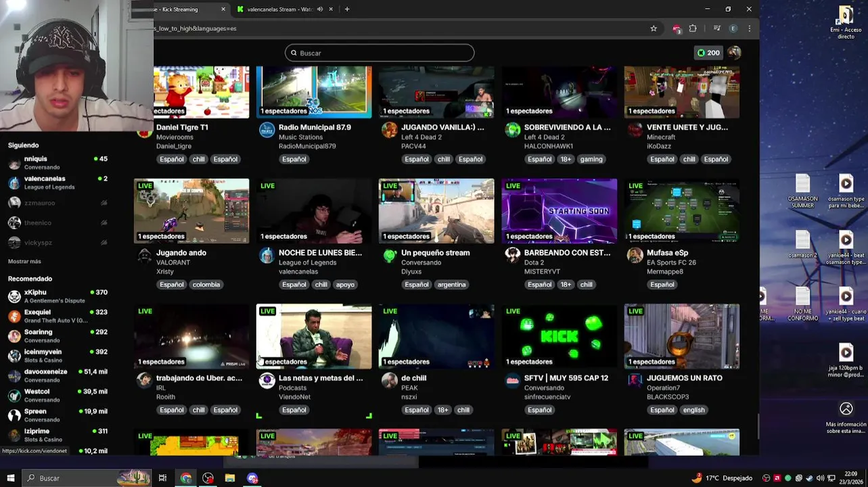Expand the Mostrar más followed list

24,261
